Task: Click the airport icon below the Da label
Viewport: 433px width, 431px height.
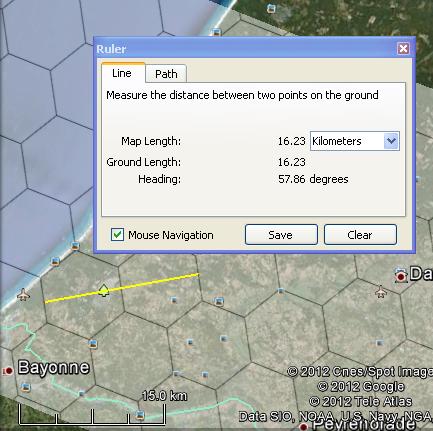Action: coord(380,292)
